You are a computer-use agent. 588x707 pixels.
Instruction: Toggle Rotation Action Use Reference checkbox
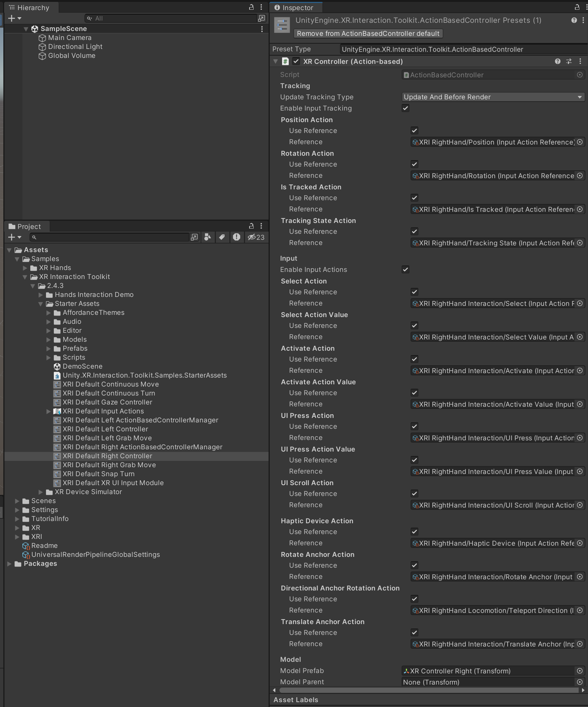coord(414,164)
